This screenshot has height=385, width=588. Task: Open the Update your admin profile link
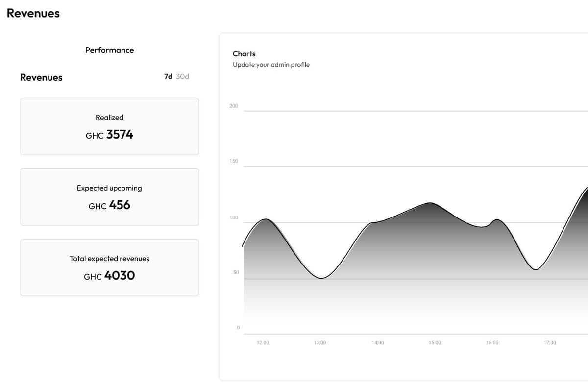coord(270,64)
